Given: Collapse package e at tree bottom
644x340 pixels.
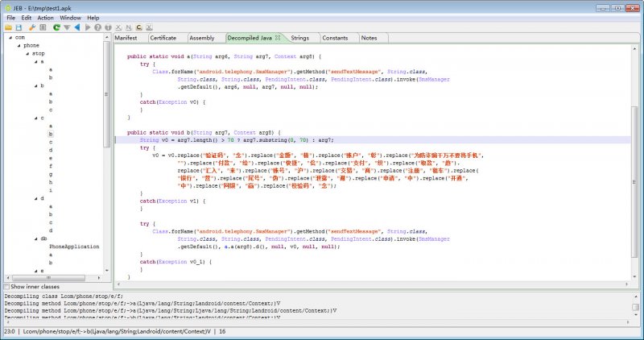Looking at the screenshot, I should tap(35, 271).
